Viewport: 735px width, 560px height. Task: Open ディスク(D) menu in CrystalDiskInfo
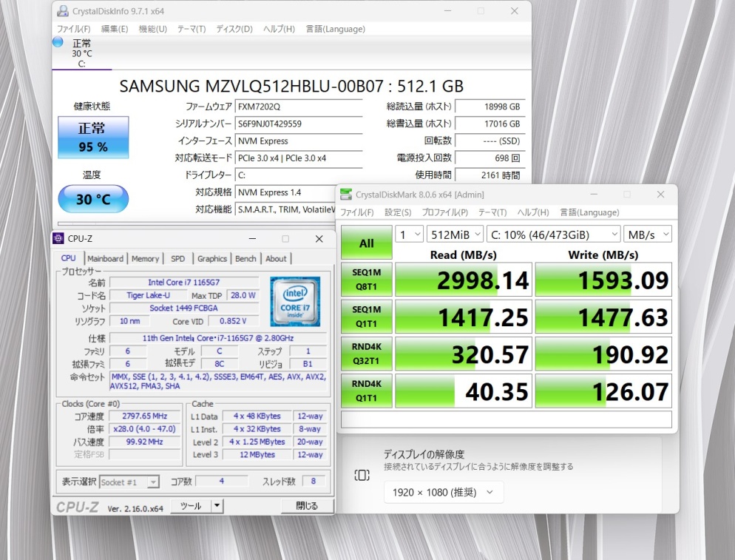pyautogui.click(x=234, y=29)
